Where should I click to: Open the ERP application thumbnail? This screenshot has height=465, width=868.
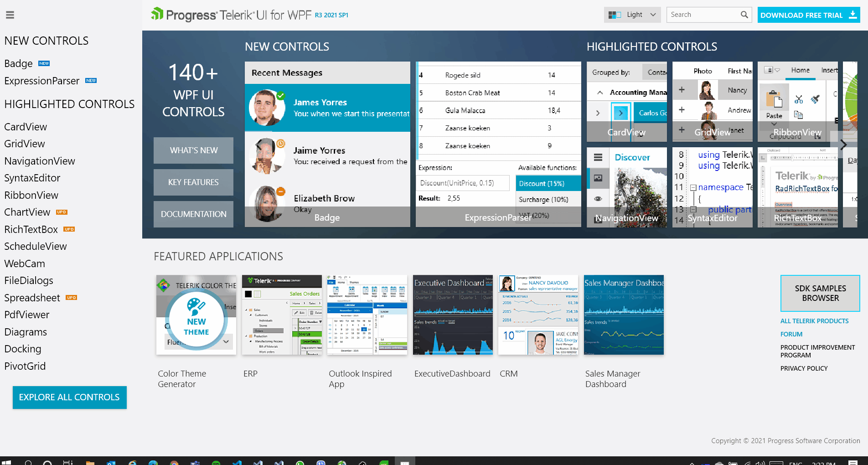[x=282, y=315]
